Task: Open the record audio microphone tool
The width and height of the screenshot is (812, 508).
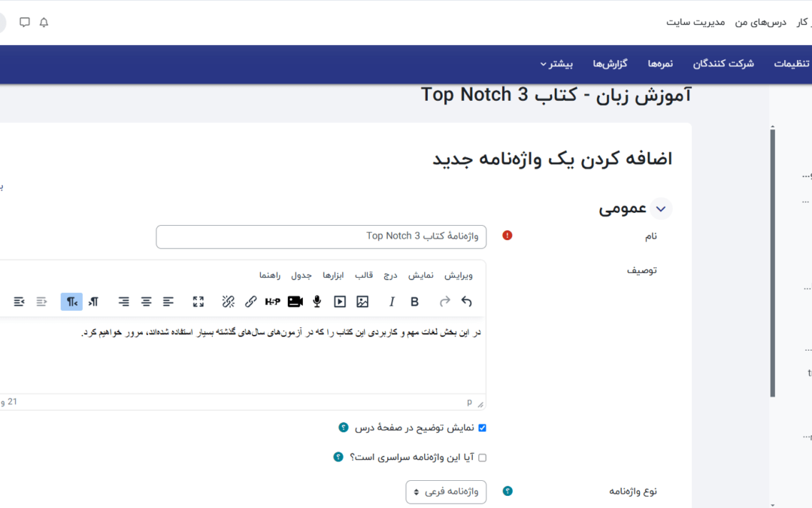Action: [317, 302]
